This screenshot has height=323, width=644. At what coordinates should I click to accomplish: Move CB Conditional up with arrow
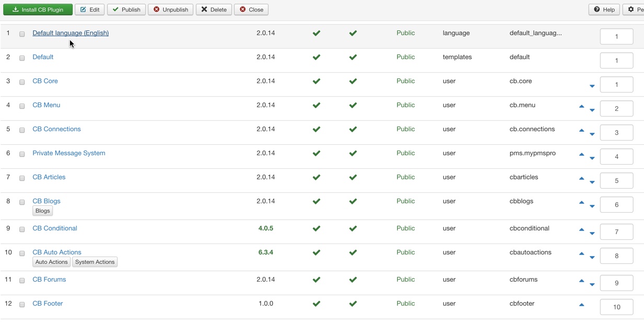pyautogui.click(x=581, y=230)
